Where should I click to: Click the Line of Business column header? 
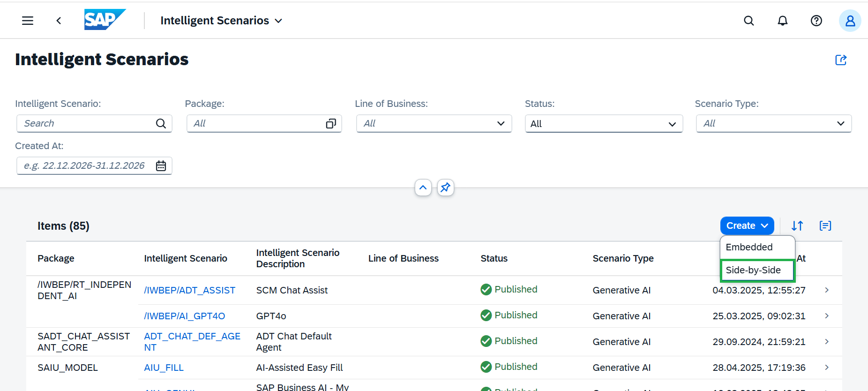point(404,258)
